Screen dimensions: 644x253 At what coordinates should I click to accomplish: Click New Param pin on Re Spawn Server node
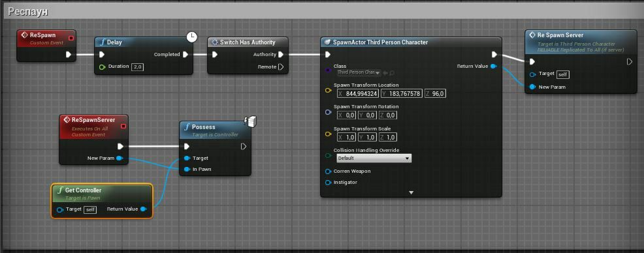click(x=533, y=87)
